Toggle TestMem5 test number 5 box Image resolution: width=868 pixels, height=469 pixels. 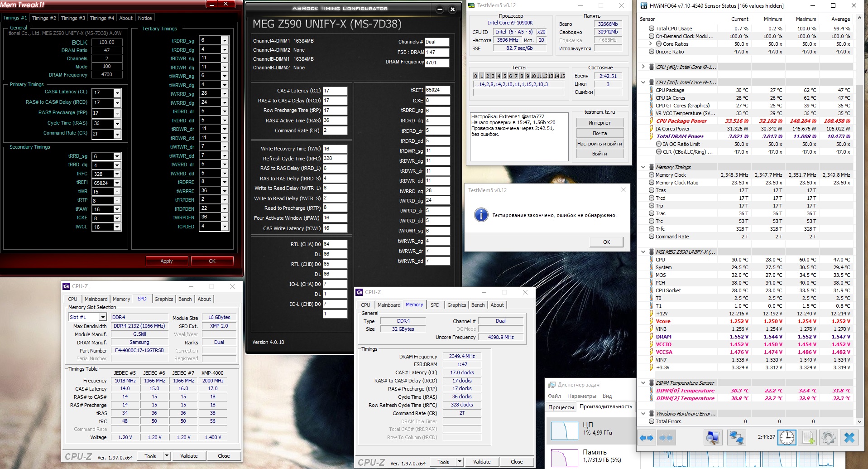coord(504,76)
